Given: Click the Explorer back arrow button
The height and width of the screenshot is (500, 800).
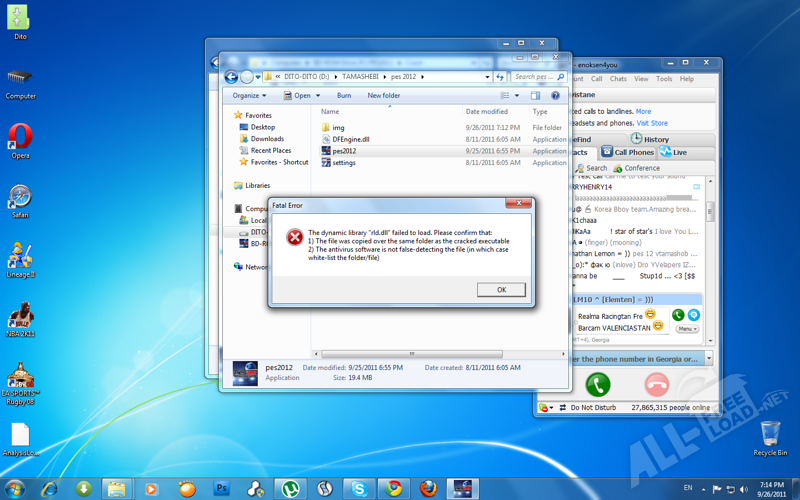Looking at the screenshot, I should pos(231,77).
